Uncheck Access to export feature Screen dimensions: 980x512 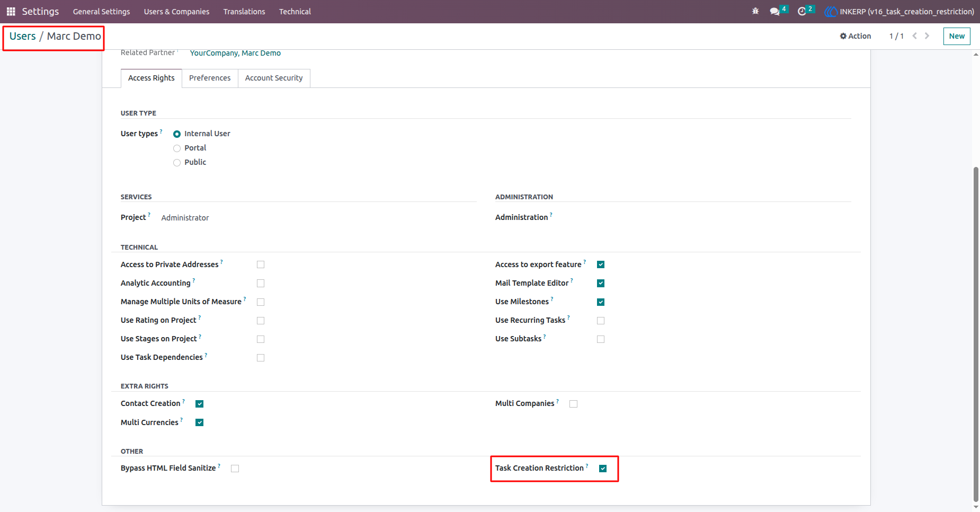click(601, 264)
